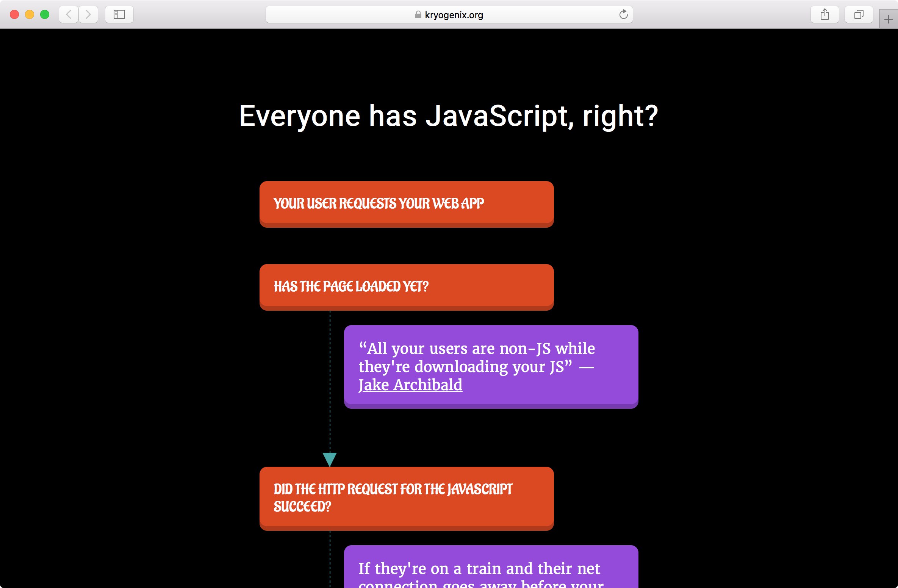The image size is (898, 588).
Task: Open the Share menu icon
Action: (824, 14)
